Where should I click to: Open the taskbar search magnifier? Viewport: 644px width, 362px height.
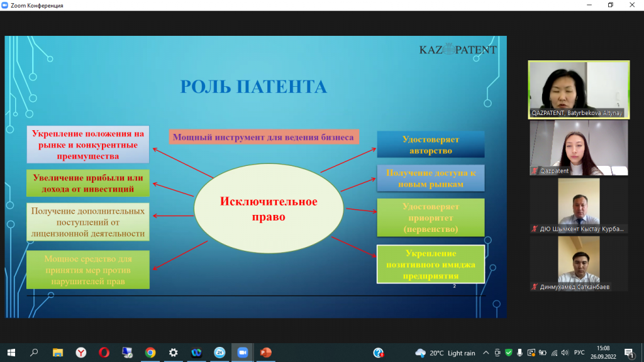click(34, 353)
